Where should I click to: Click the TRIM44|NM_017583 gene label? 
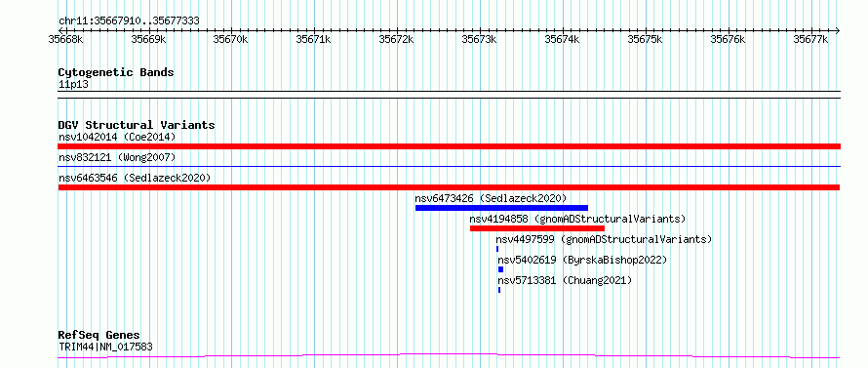[105, 347]
